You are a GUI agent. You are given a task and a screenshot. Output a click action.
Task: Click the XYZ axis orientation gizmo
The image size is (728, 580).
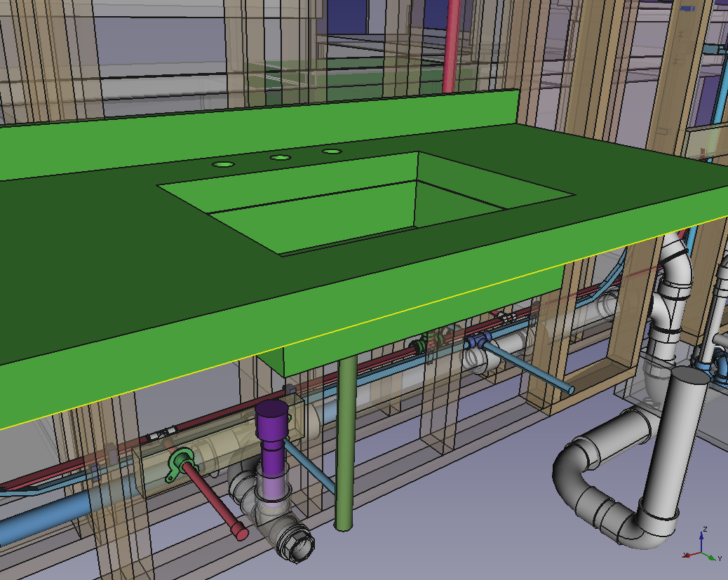(x=702, y=546)
